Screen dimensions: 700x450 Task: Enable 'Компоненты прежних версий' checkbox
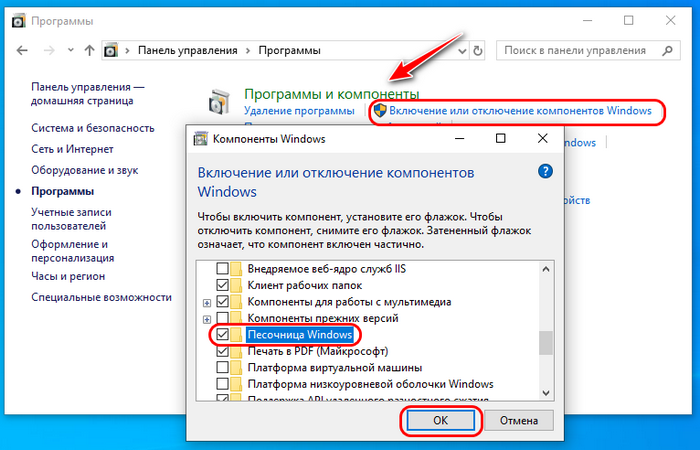click(222, 318)
